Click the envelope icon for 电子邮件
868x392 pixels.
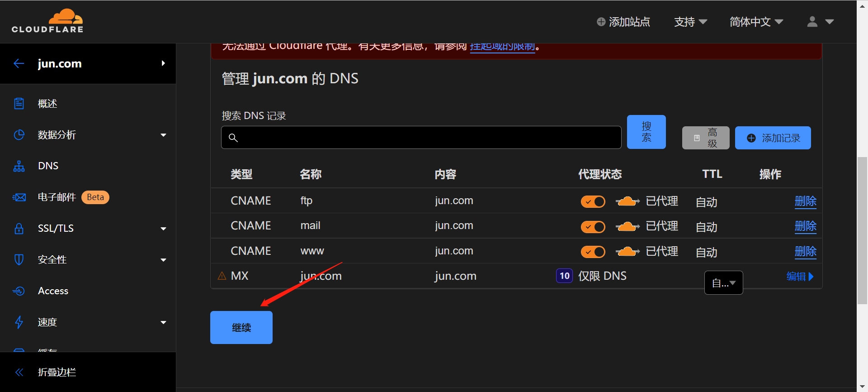coord(19,197)
